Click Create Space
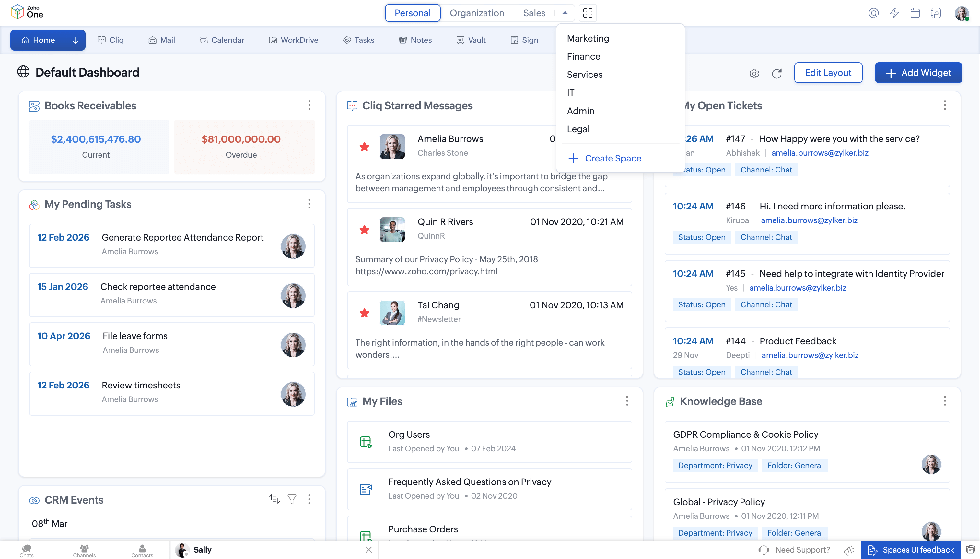The height and width of the screenshot is (559, 980). pos(613,158)
